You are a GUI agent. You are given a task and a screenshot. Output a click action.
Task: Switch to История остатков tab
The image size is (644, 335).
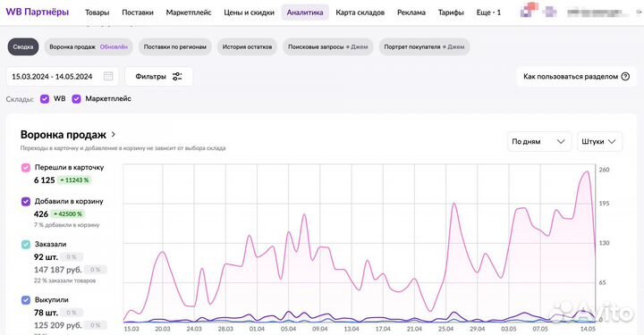[247, 46]
